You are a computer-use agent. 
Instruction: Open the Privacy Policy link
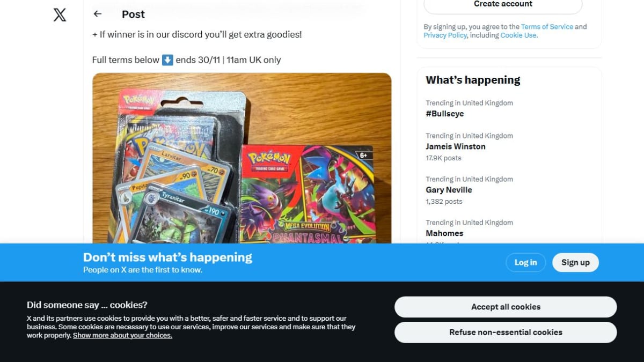[445, 35]
